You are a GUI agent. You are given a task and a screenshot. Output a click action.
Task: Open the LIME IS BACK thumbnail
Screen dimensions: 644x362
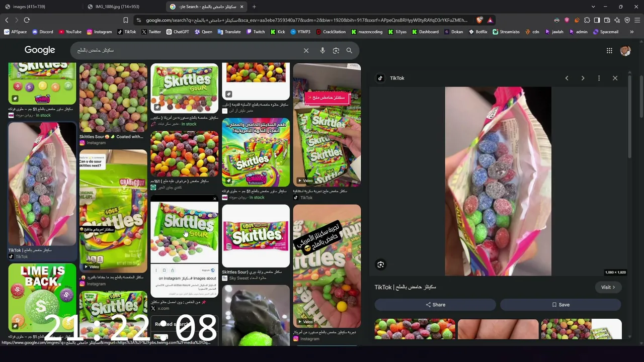42,298
